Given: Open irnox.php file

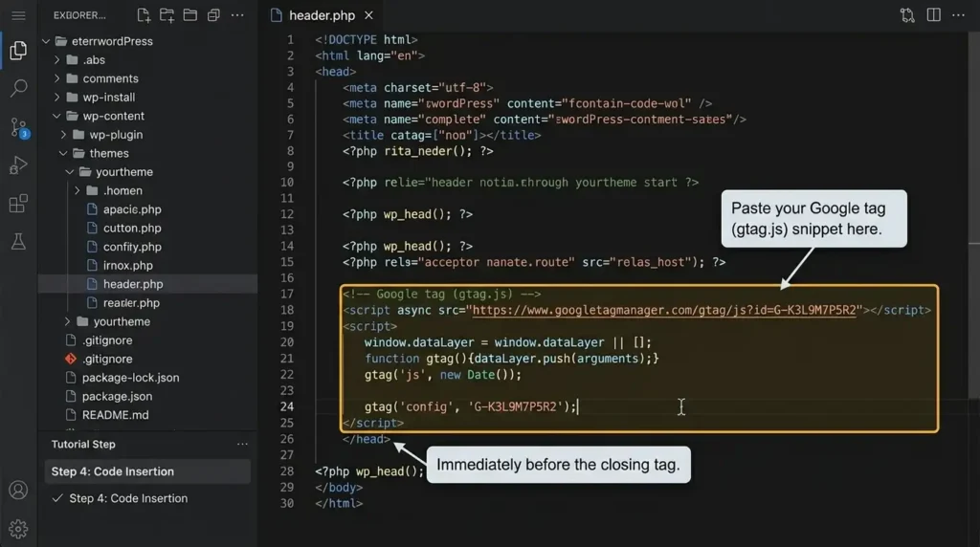Looking at the screenshot, I should point(127,266).
